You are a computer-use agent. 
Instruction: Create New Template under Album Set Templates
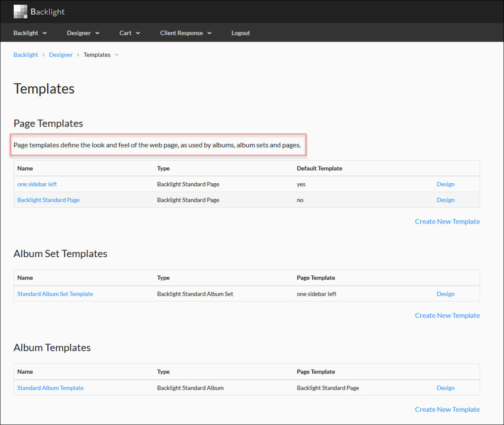tap(447, 316)
